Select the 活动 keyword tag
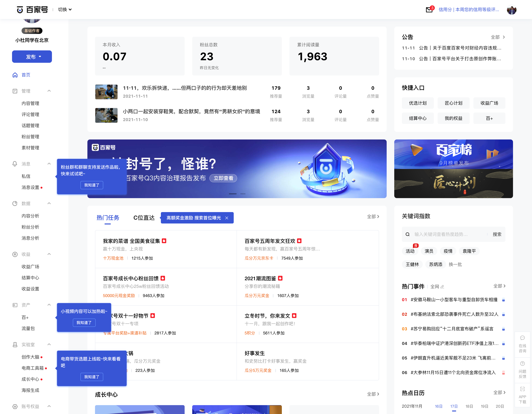This screenshot has height=414, width=532. tap(410, 251)
